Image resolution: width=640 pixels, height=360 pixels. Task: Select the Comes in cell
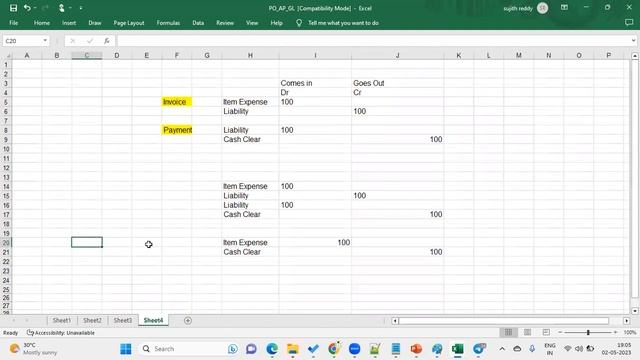[x=315, y=83]
